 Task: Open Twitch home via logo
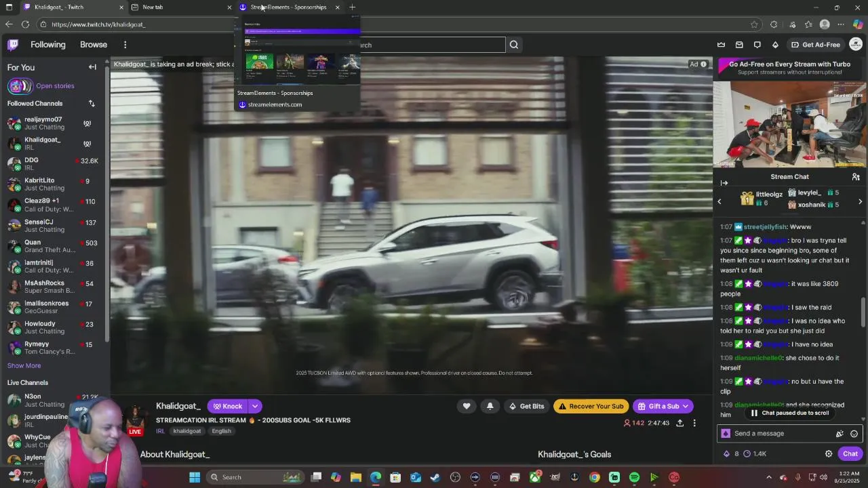point(13,45)
